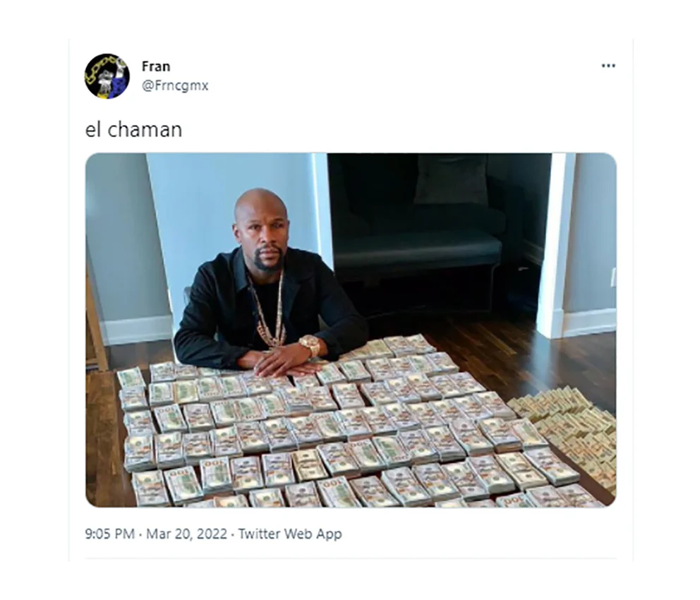Click the wall outlet at photo's right edge
Image resolution: width=700 pixels, height=600 pixels.
click(x=613, y=277)
